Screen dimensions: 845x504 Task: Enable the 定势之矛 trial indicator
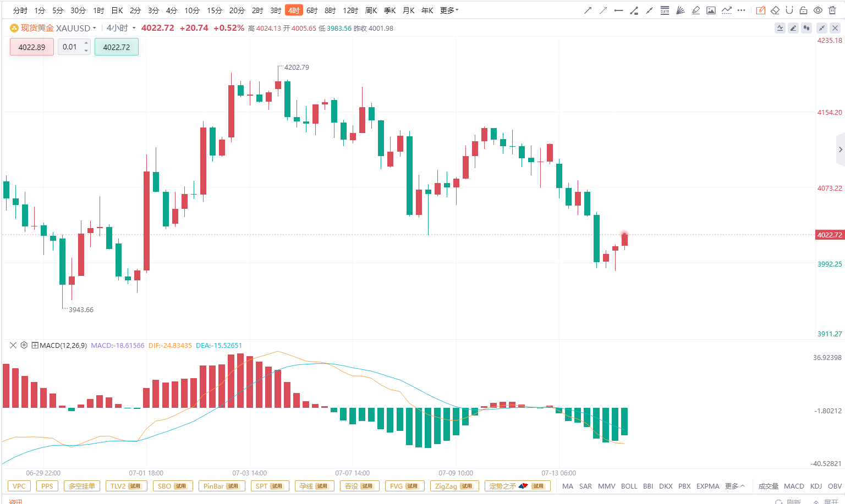517,486
